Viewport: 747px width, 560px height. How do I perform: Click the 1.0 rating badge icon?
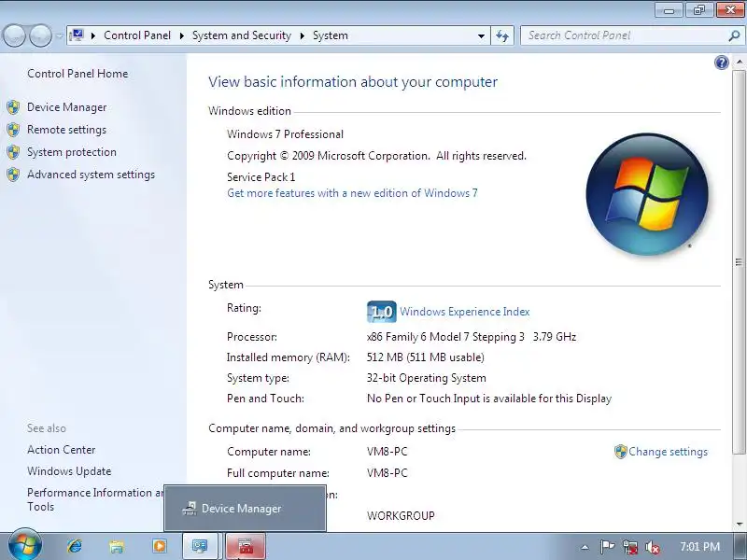(x=382, y=312)
